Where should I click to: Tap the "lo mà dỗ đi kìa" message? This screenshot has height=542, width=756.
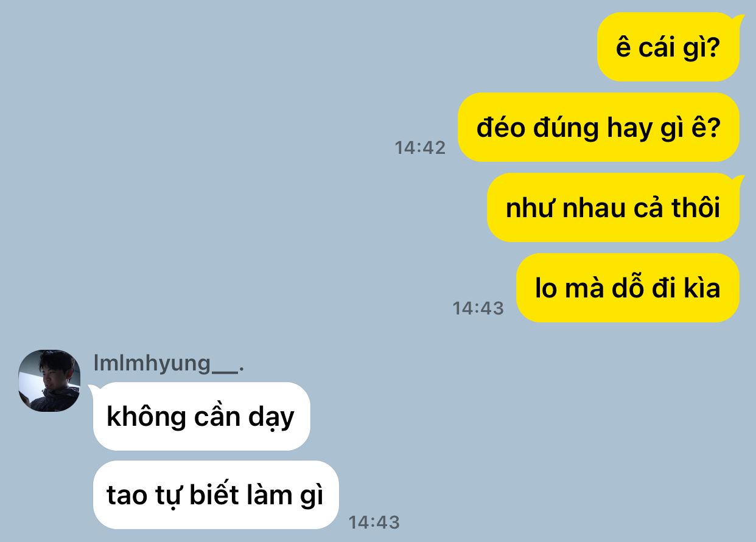pos(628,288)
